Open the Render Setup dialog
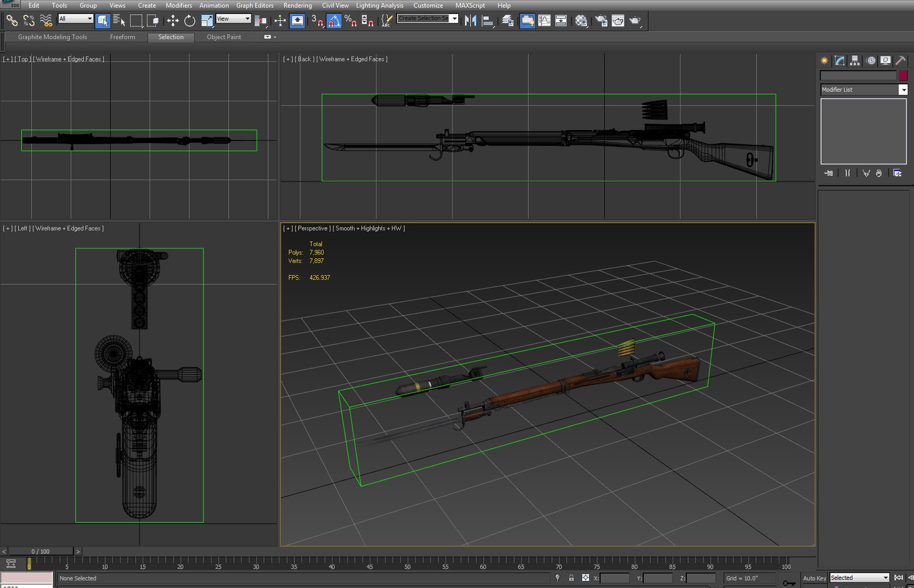 pyautogui.click(x=601, y=21)
